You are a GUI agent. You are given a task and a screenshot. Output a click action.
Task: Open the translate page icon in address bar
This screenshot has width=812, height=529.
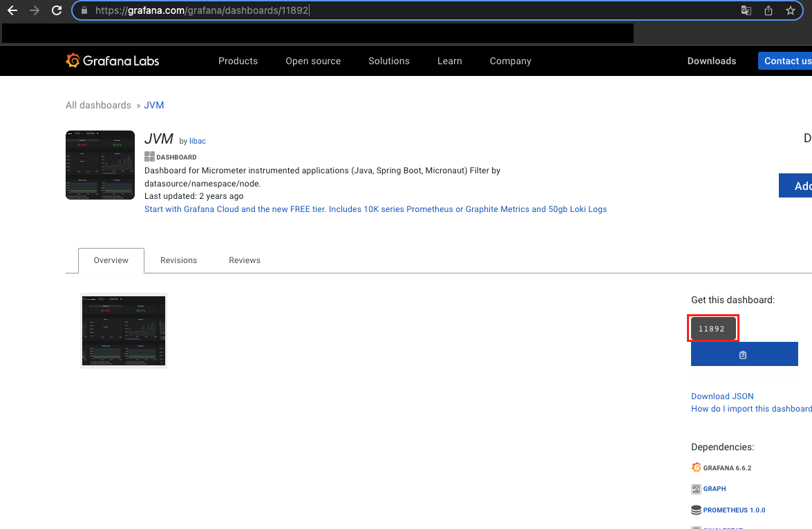746,10
